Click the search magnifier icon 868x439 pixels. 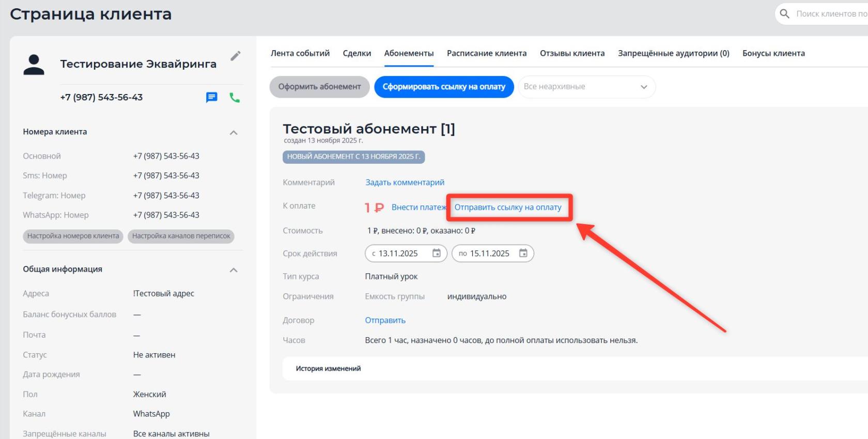coord(784,14)
